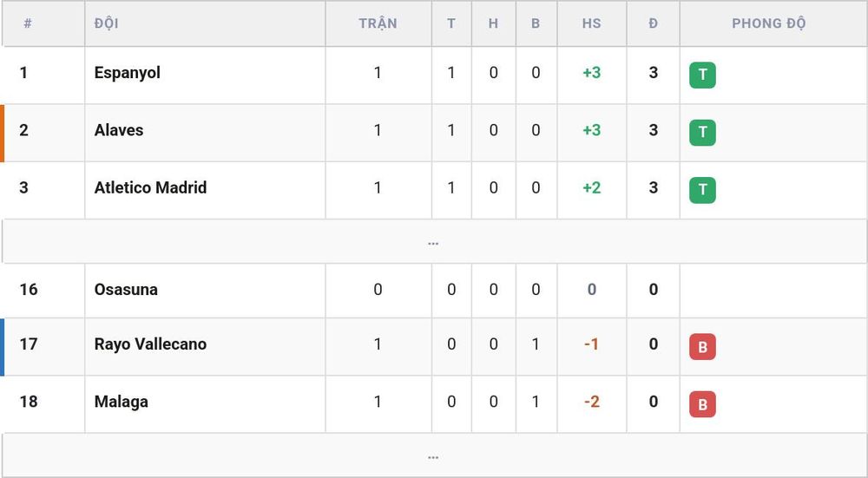Click Espanyol's green T form badge

point(702,75)
